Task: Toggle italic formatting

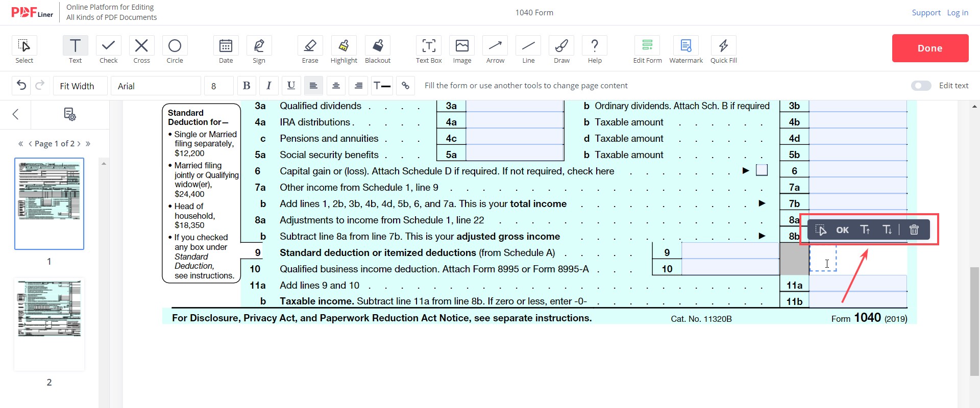Action: click(x=268, y=86)
